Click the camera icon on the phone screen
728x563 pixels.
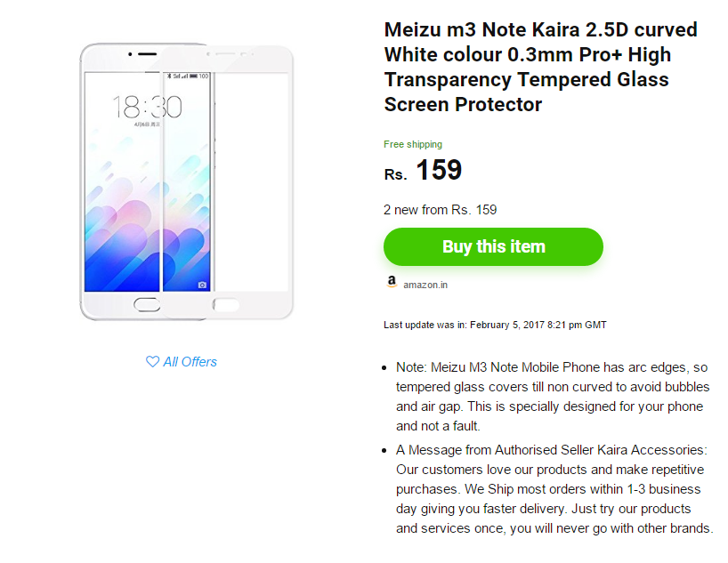pos(202,285)
